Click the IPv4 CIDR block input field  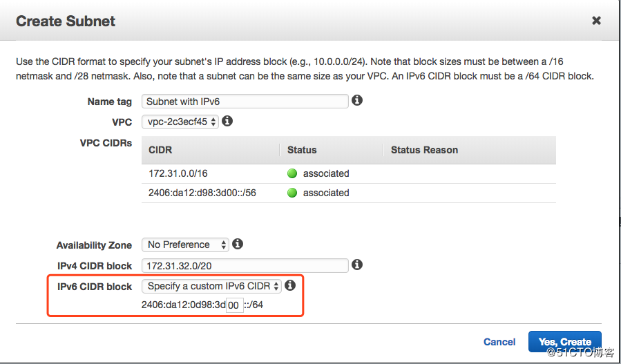pos(245,265)
